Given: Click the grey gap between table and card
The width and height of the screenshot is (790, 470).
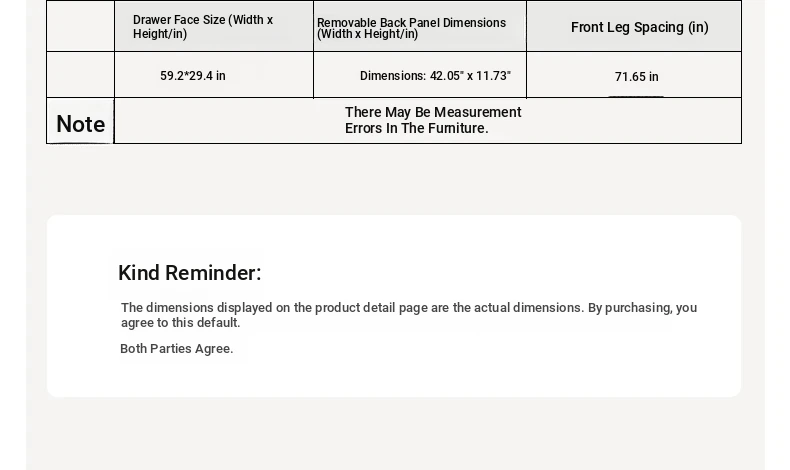Looking at the screenshot, I should (395, 179).
